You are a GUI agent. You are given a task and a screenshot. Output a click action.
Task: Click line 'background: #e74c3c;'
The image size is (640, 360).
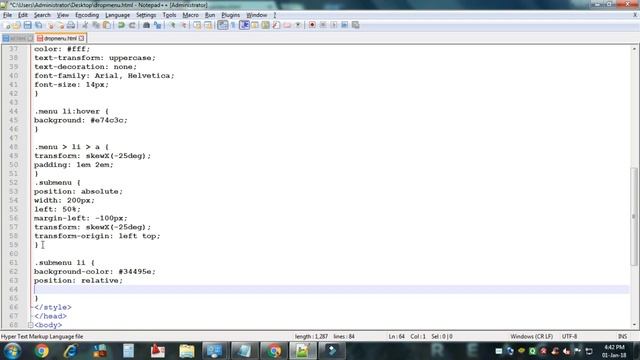click(81, 120)
